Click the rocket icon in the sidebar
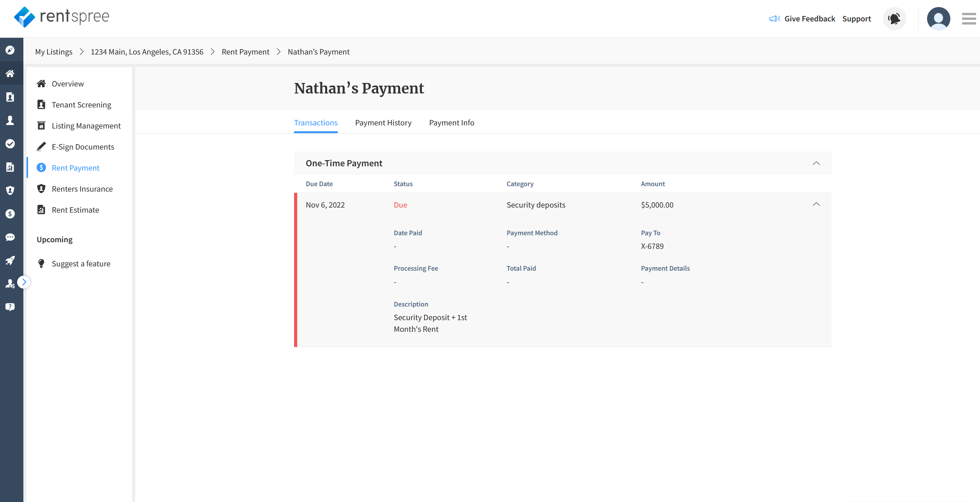 11,260
